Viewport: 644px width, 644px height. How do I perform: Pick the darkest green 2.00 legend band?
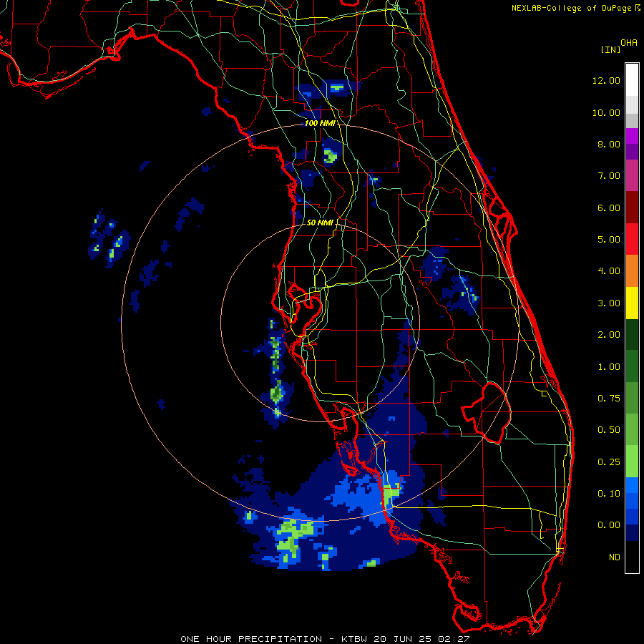(x=632, y=335)
